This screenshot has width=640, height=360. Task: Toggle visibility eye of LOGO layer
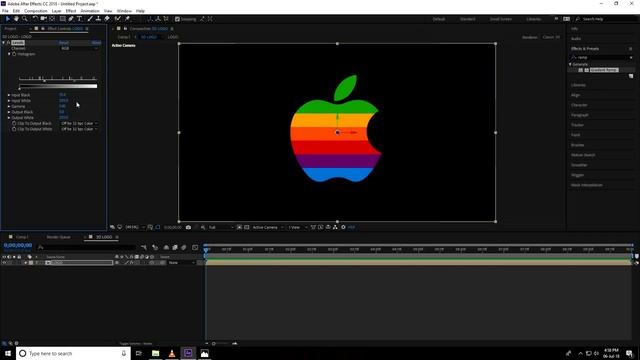4,263
